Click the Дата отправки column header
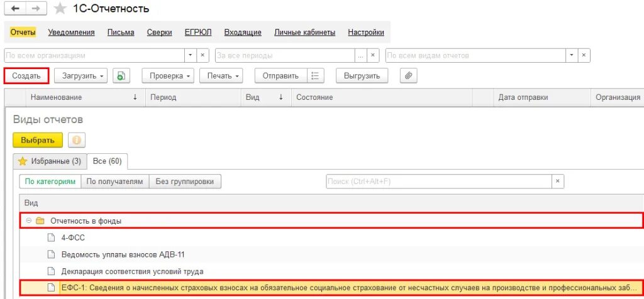This screenshot has width=644, height=299. coord(541,97)
